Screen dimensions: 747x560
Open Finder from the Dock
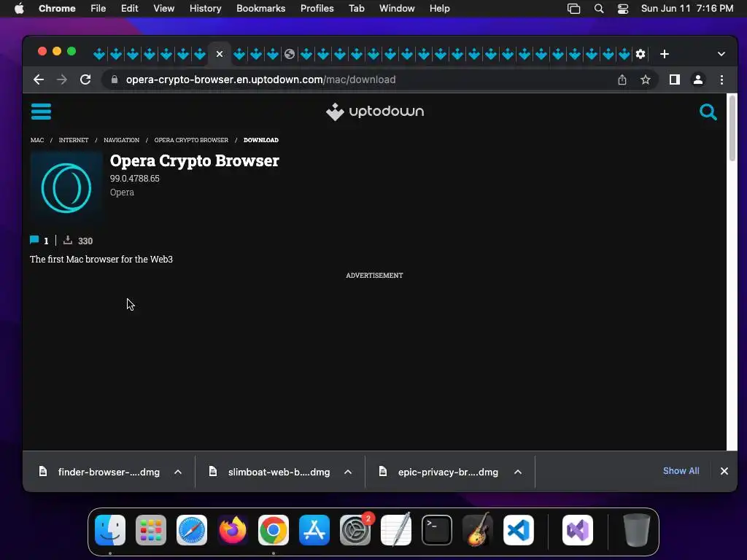110,530
